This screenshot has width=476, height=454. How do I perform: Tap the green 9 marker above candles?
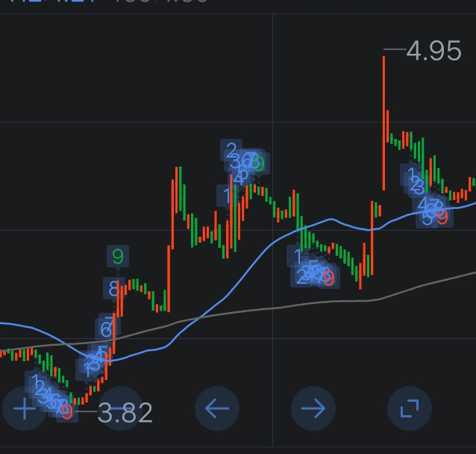tap(117, 257)
